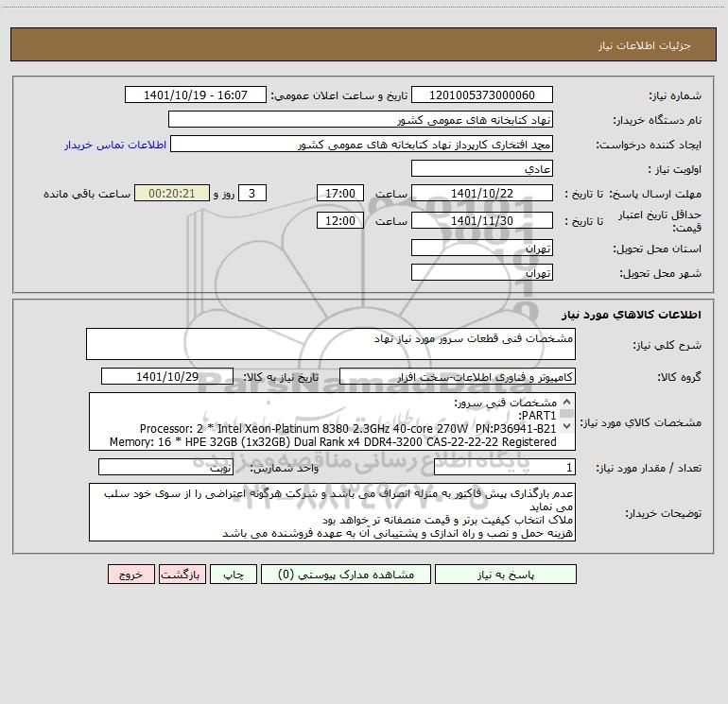Click مشخصات فنی سرور: line

tap(505, 403)
